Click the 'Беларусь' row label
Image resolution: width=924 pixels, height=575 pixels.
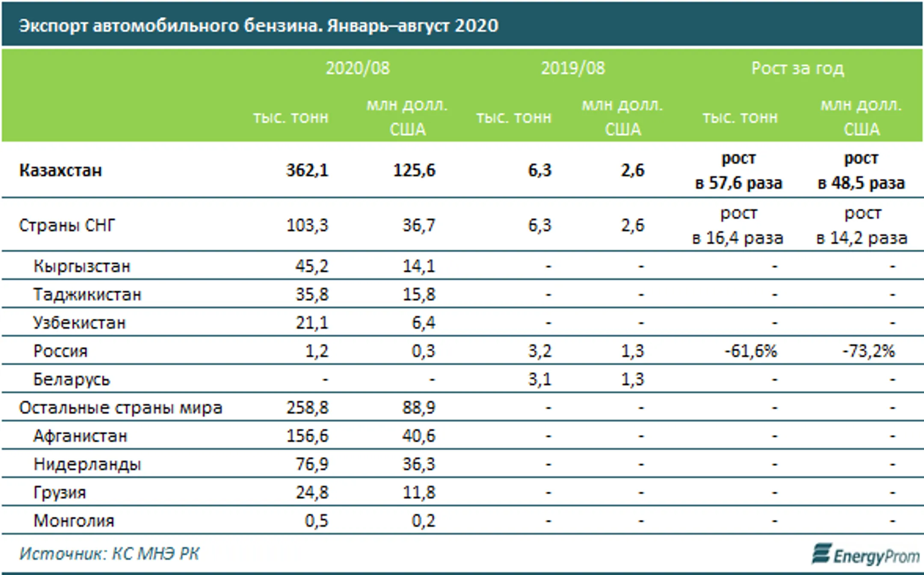click(72, 379)
